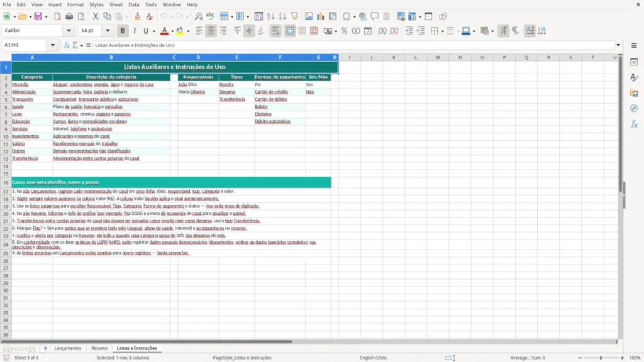644x362 pixels.
Task: Select column K header
Action: 394,57
